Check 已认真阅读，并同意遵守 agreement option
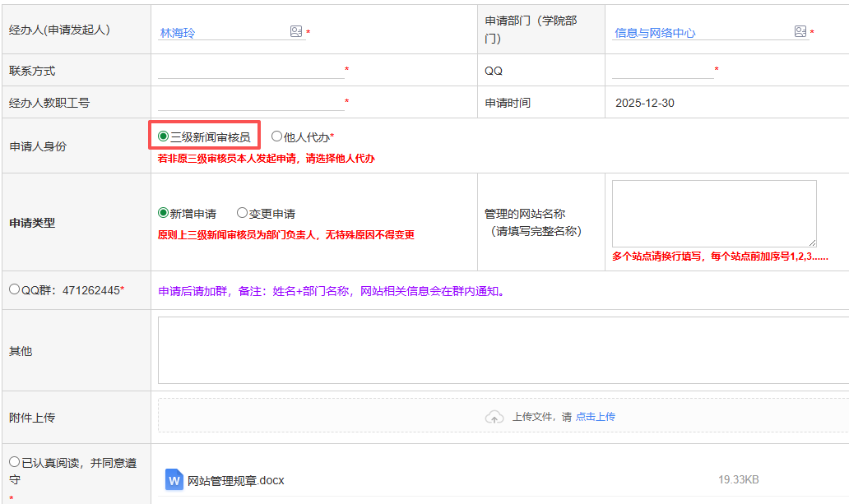 point(14,462)
